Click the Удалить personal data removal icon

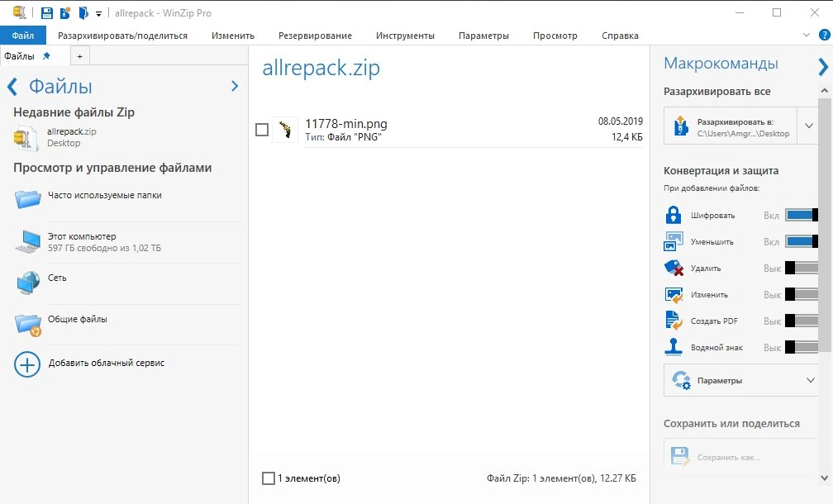pos(674,268)
